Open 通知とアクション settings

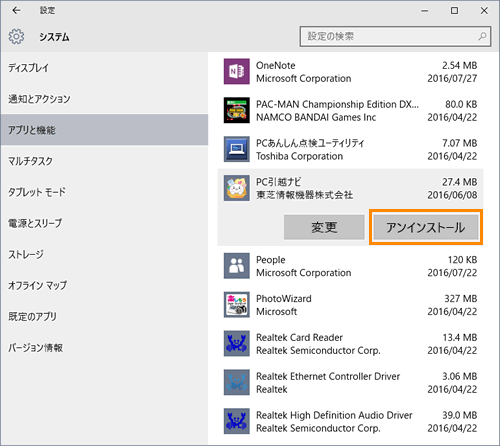point(104,99)
